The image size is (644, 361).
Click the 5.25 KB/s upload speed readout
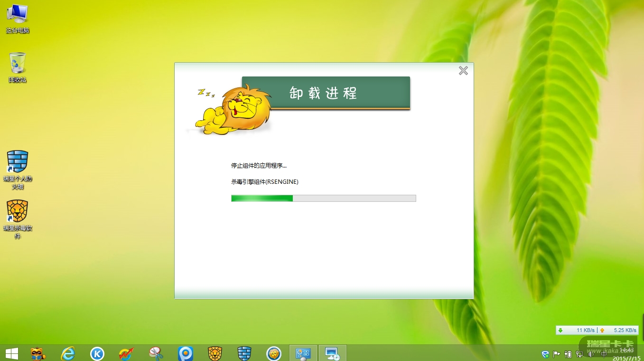pos(625,330)
